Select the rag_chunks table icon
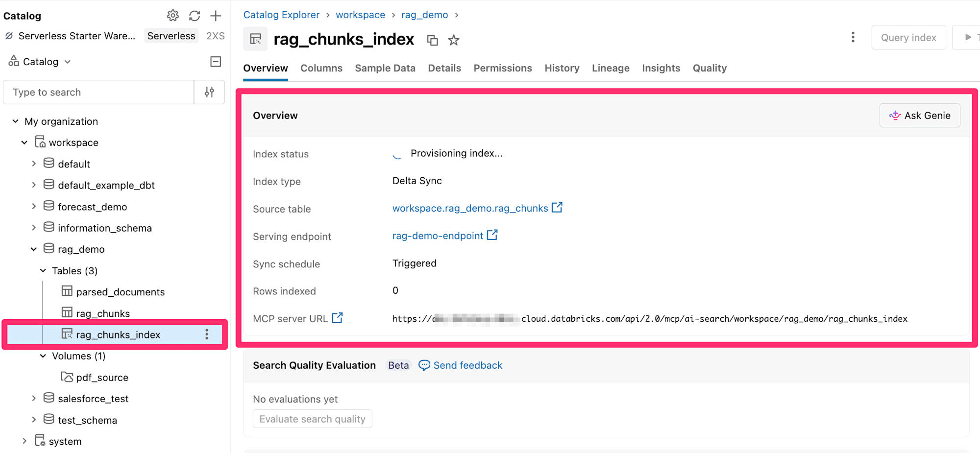This screenshot has width=980, height=453. click(67, 312)
